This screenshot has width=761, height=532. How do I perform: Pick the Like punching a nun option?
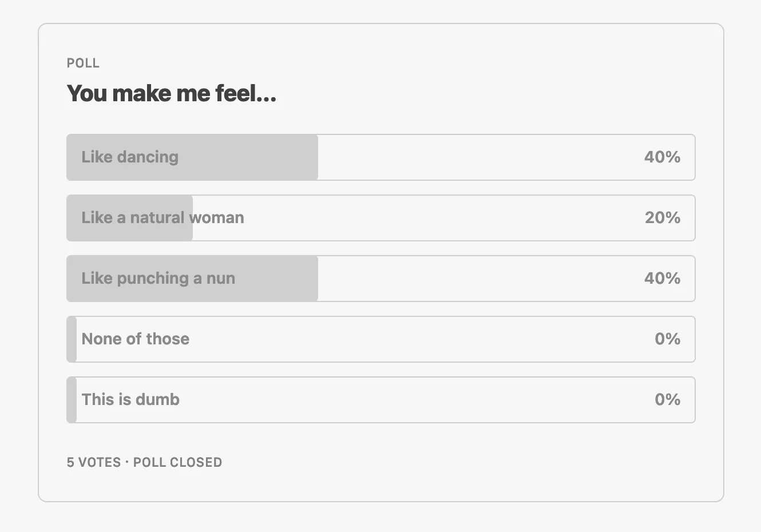click(381, 279)
